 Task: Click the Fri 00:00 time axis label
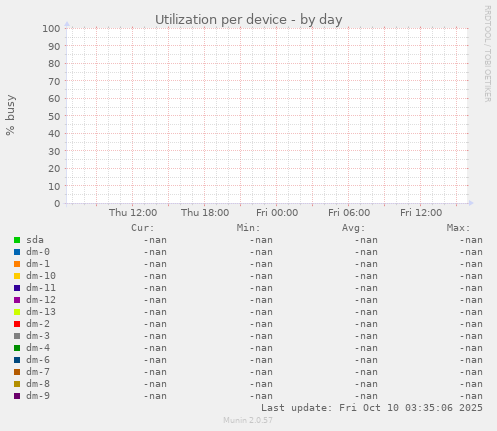click(277, 213)
